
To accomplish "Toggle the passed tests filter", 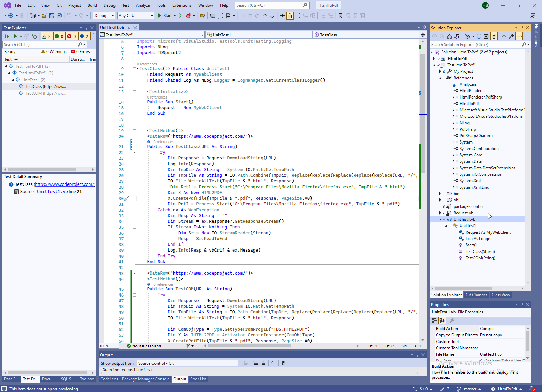I will point(59,36).
